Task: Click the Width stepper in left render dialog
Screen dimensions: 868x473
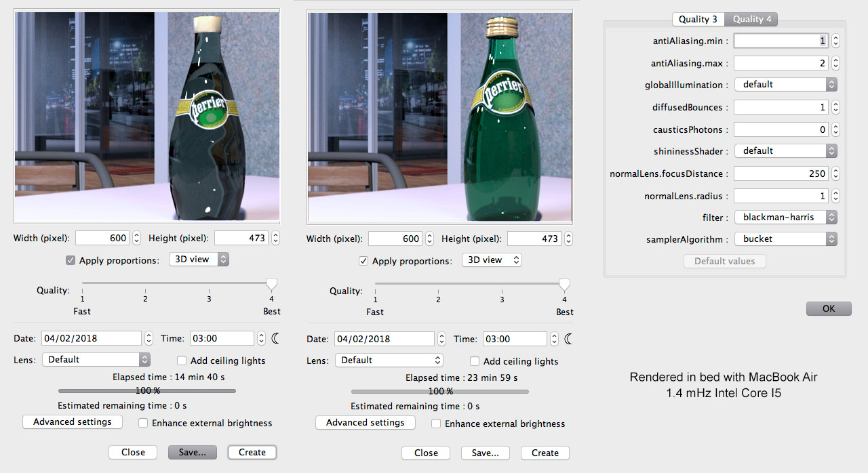Action: 136,238
